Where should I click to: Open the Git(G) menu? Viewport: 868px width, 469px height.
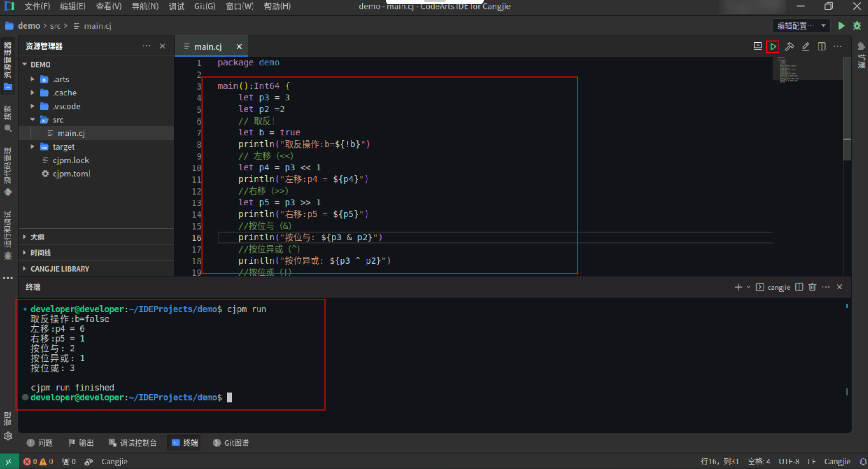205,6
